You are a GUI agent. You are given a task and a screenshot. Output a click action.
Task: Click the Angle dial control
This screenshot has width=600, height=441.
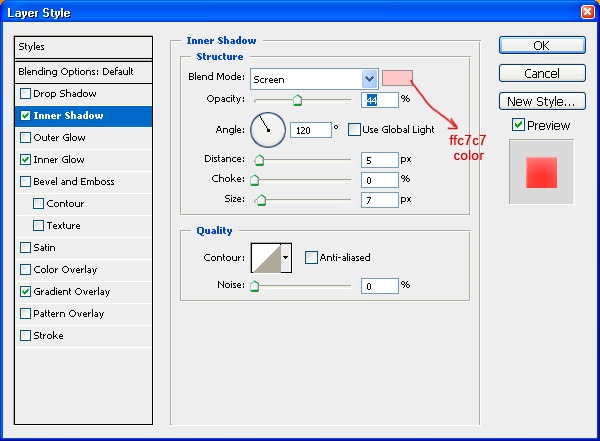(268, 130)
